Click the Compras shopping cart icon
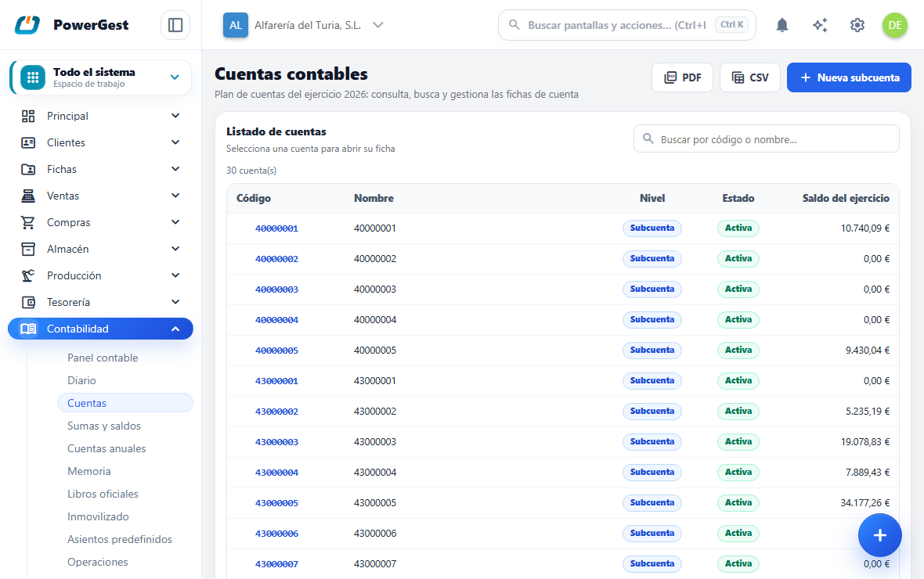 27,222
